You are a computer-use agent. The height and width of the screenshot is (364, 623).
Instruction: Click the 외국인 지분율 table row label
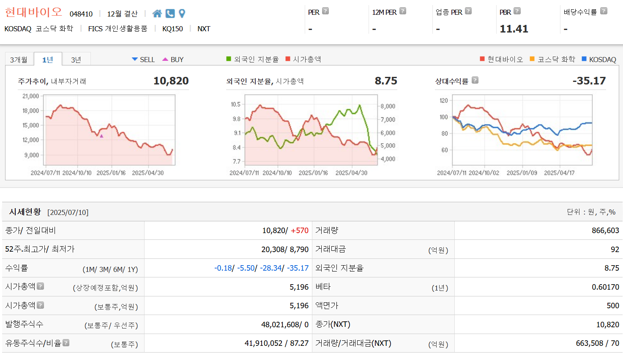pos(339,268)
